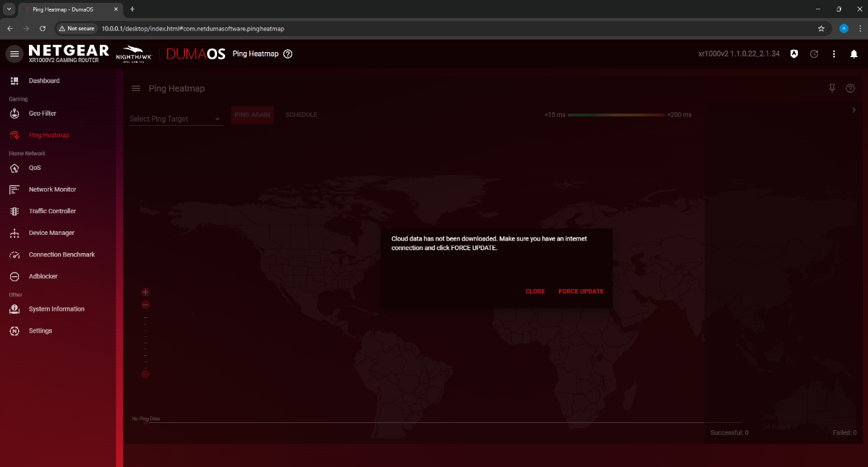Screen dimensions: 868x467
Task: Click the 'No Ping Data' label
Action: 146,419
